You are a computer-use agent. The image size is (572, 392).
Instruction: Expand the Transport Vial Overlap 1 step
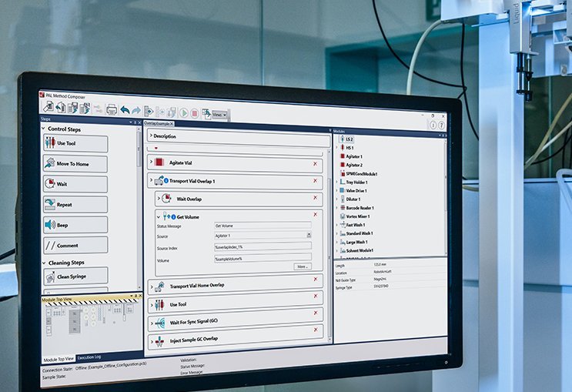pos(152,180)
